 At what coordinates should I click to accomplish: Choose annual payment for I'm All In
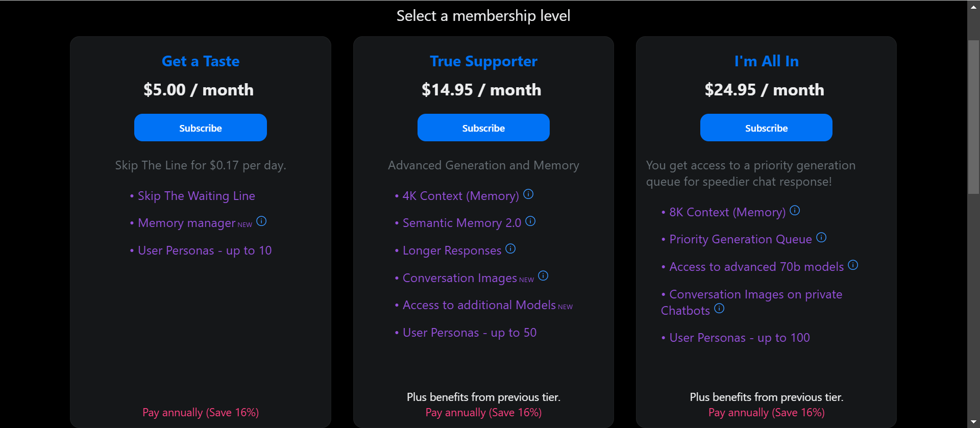point(766,413)
